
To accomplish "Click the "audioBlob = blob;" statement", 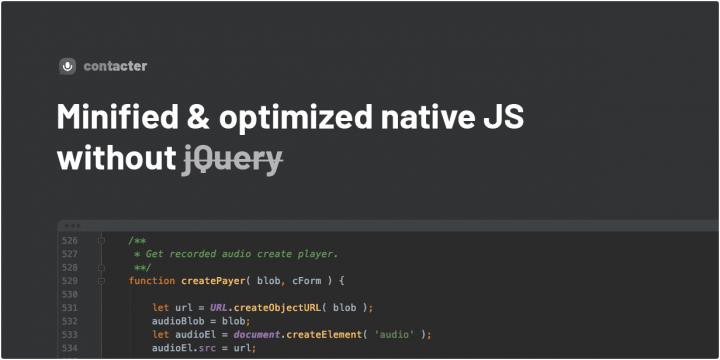I will click(202, 321).
